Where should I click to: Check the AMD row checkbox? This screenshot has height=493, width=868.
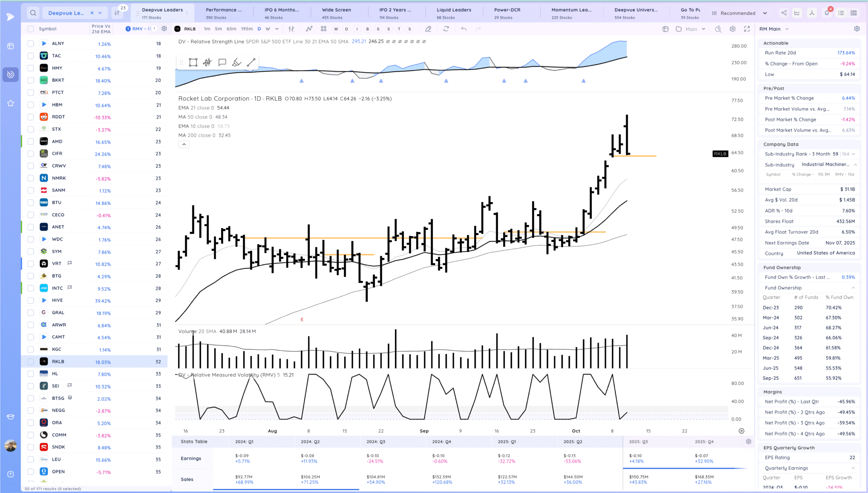tap(31, 142)
